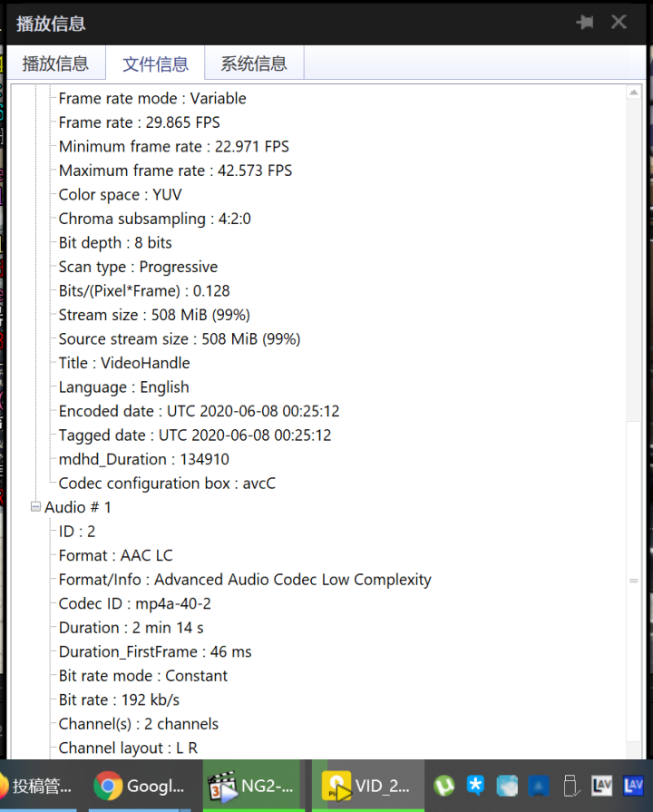Select the Stream size : 508 MiB row
653x812 pixels.
tap(154, 315)
